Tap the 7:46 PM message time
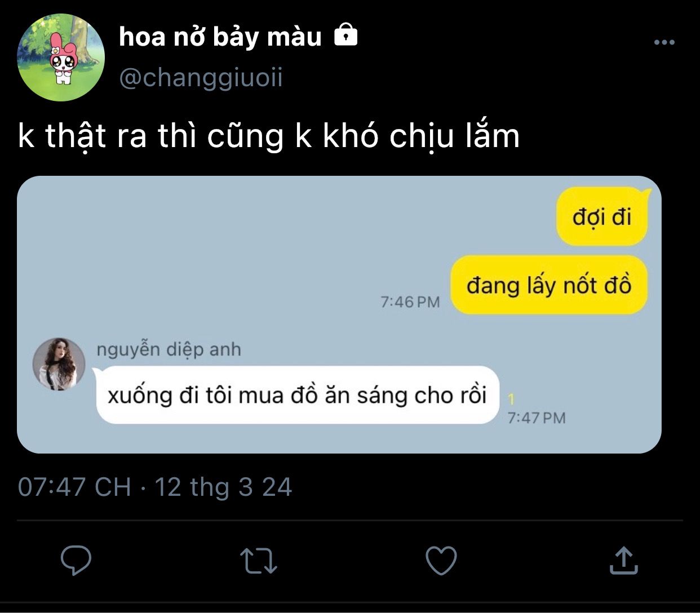Viewport: 700px width, 613px height. (410, 302)
